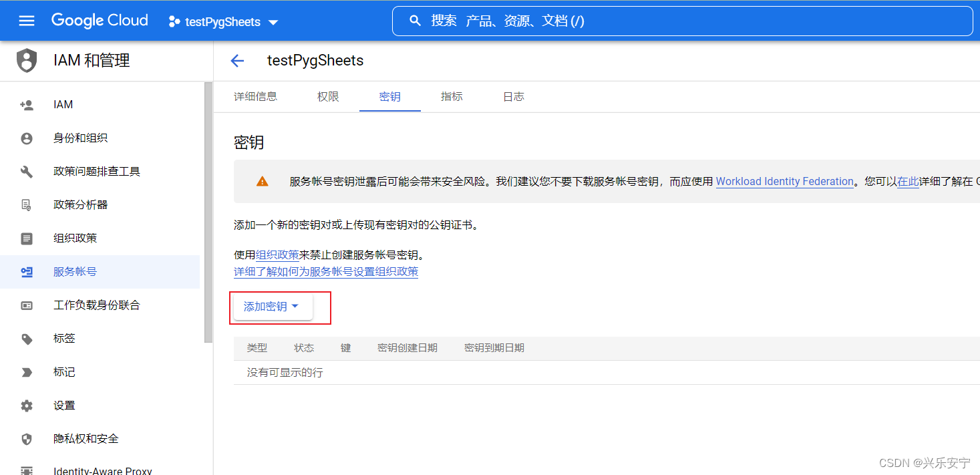Image resolution: width=980 pixels, height=475 pixels.
Task: Click the magnifier search icon
Action: point(415,21)
